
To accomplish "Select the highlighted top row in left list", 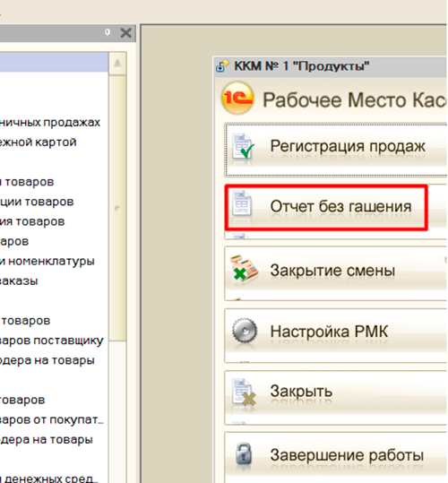I will (54, 62).
